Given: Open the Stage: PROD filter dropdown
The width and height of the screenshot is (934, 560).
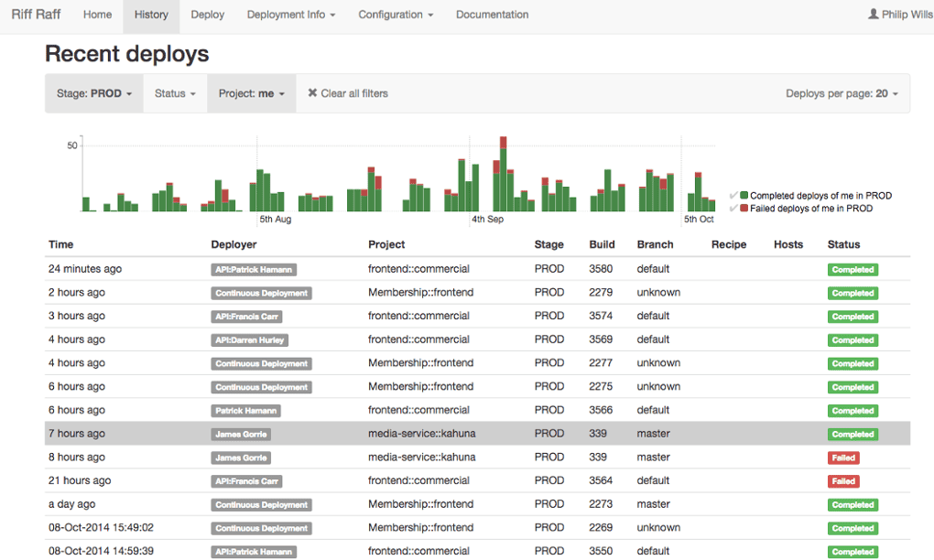Looking at the screenshot, I should 94,93.
